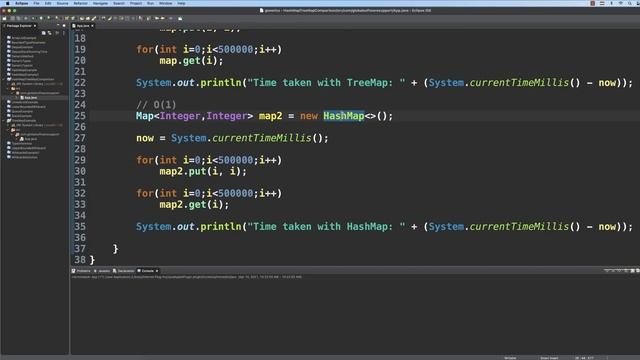Screen dimensions: 640x360
Task: Click line number 22 in the gutter
Action: 80,83
